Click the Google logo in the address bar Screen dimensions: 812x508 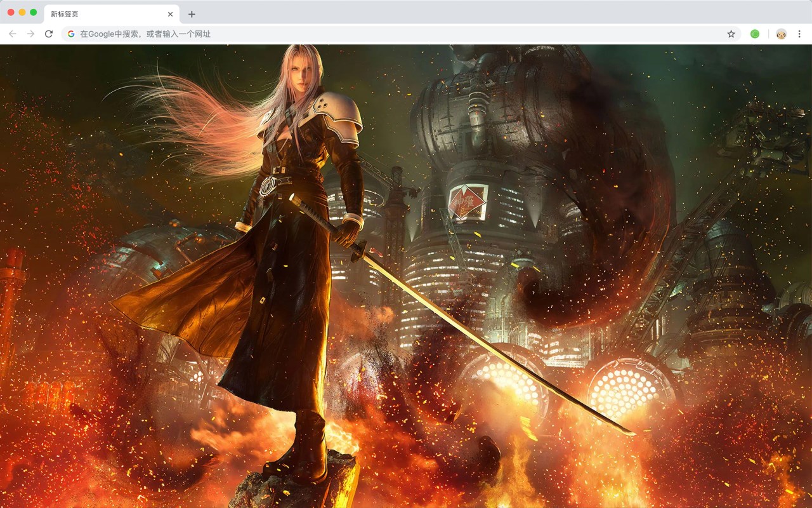[x=71, y=34]
